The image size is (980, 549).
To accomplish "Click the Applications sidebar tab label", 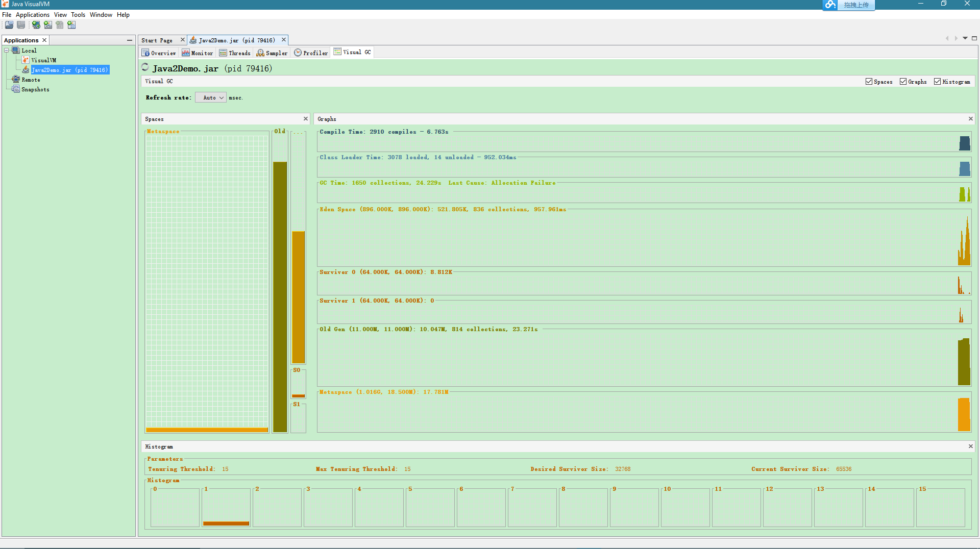I will pos(21,40).
